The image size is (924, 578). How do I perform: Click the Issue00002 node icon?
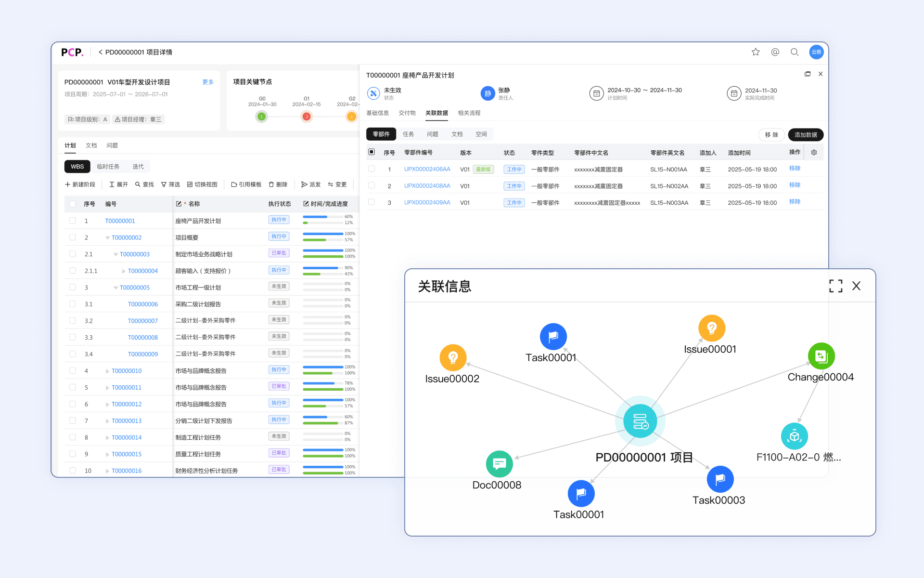tap(453, 358)
